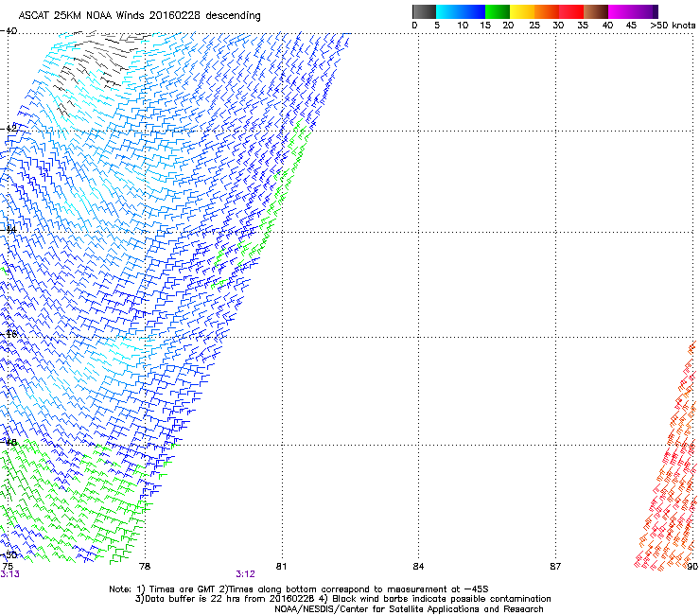Click the cyan 5-10 knots legend swatch
The width and height of the screenshot is (700, 615).
(448, 11)
